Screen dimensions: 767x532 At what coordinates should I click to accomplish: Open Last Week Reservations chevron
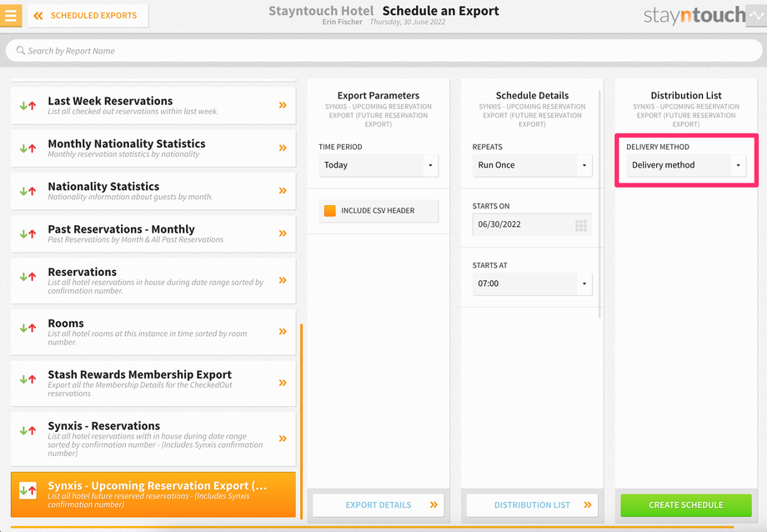pyautogui.click(x=283, y=105)
